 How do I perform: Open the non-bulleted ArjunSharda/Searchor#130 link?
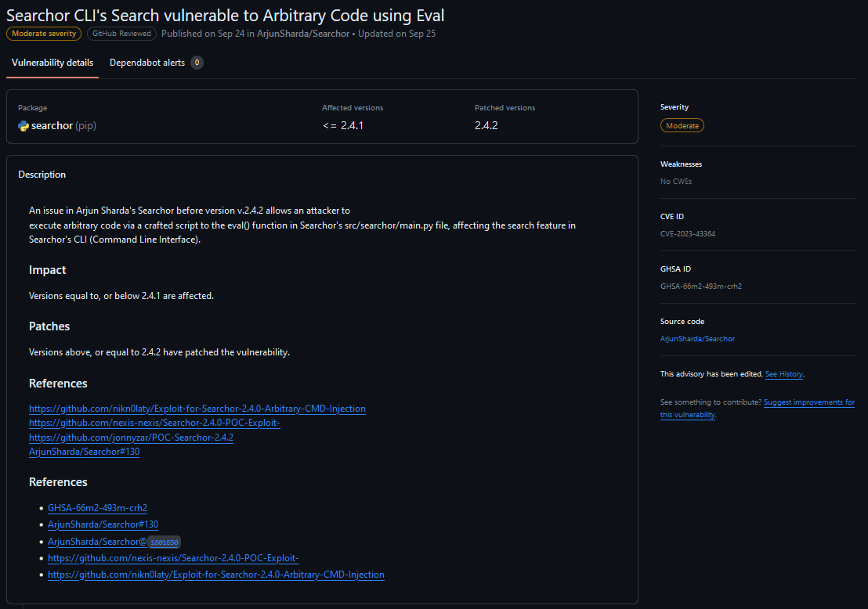[x=84, y=452]
